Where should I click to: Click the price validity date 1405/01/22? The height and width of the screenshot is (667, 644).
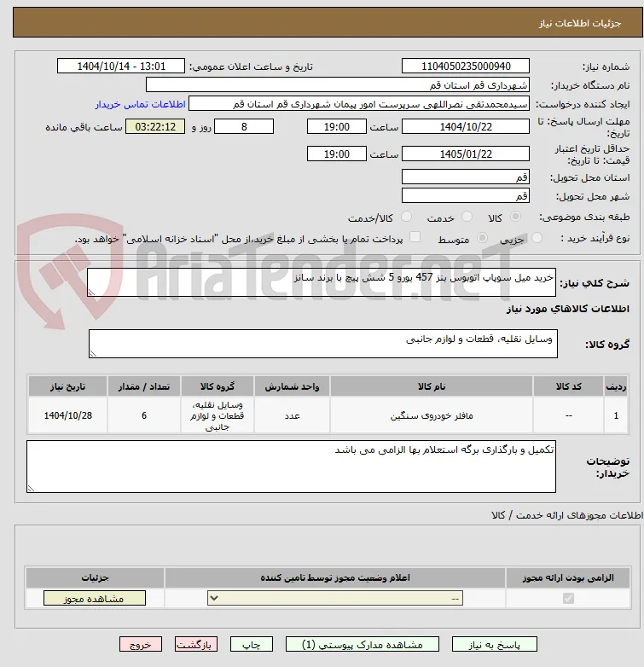click(466, 154)
